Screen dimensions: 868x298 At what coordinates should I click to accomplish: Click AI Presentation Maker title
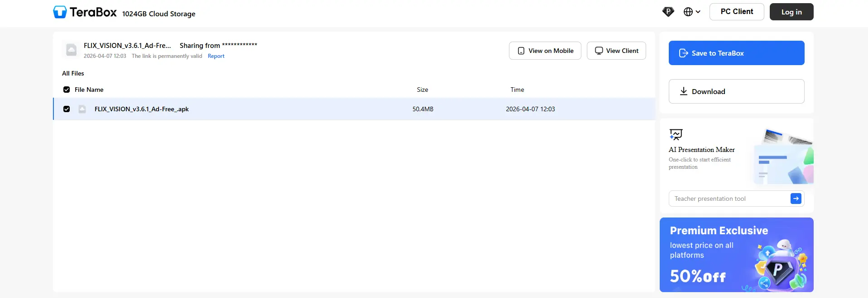(702, 150)
